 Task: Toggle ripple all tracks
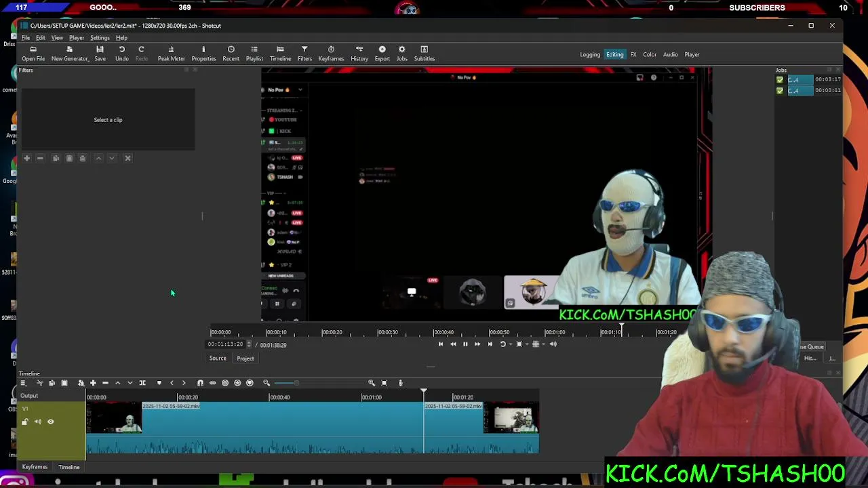[x=237, y=383]
